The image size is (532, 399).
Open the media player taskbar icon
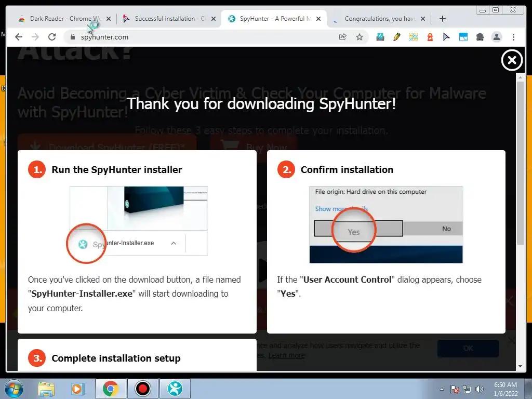77,389
